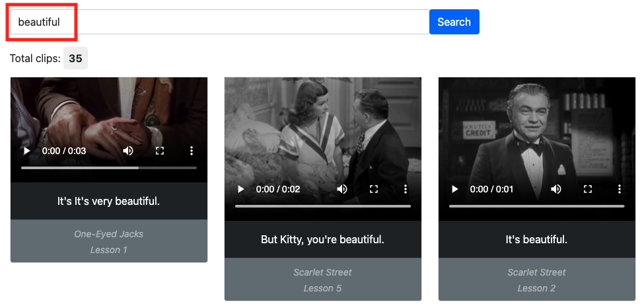Play the "It's beautiful." clip
Screen dimensions: 644x306
(x=455, y=189)
